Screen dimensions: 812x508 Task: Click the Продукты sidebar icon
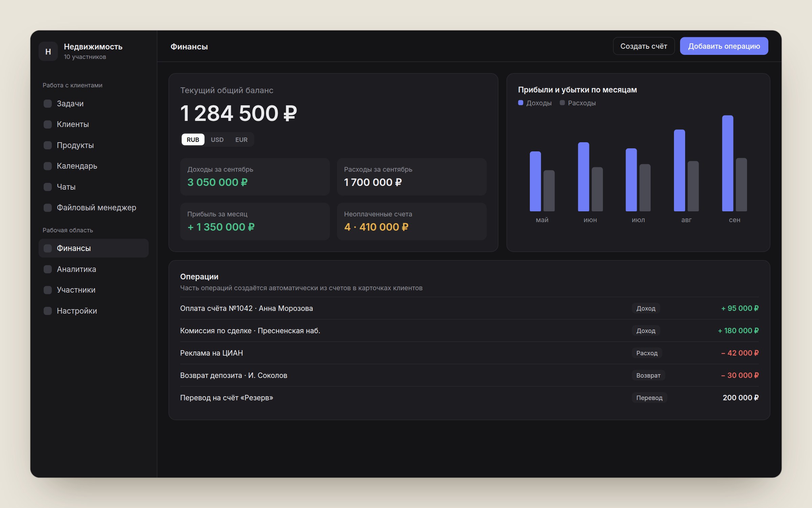(48, 145)
